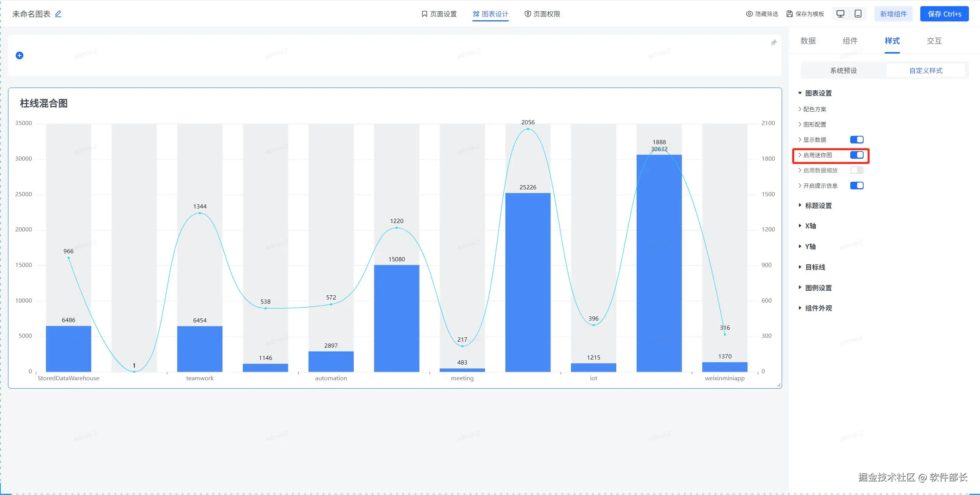This screenshot has height=495, width=980.
Task: Enable the 启用数据缩放 switch
Action: [x=856, y=170]
